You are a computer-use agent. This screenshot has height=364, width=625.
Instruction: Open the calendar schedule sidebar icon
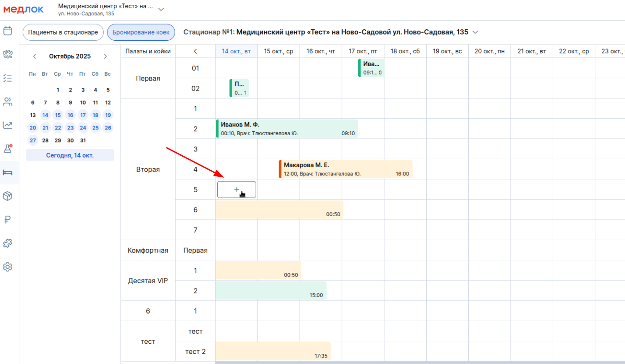point(7,31)
